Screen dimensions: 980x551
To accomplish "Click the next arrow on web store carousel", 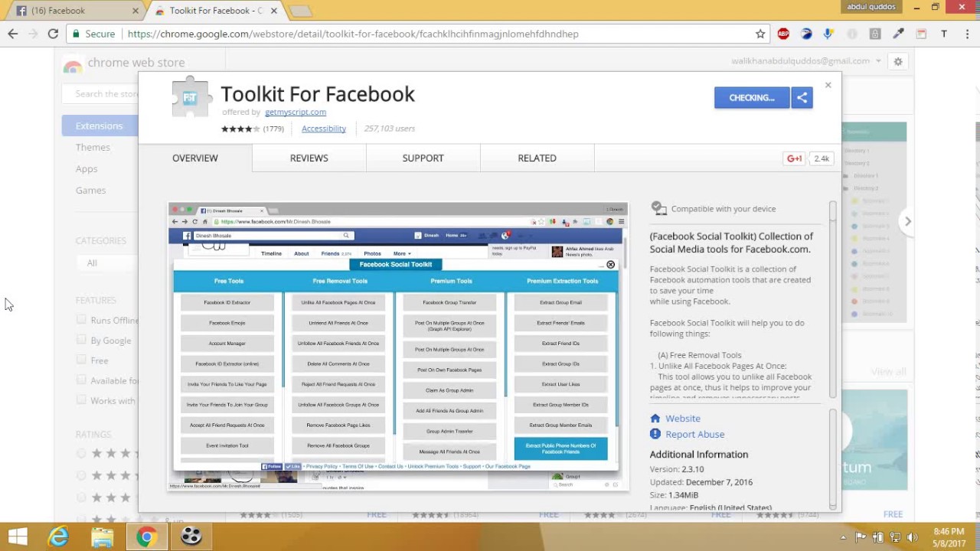I will point(907,221).
